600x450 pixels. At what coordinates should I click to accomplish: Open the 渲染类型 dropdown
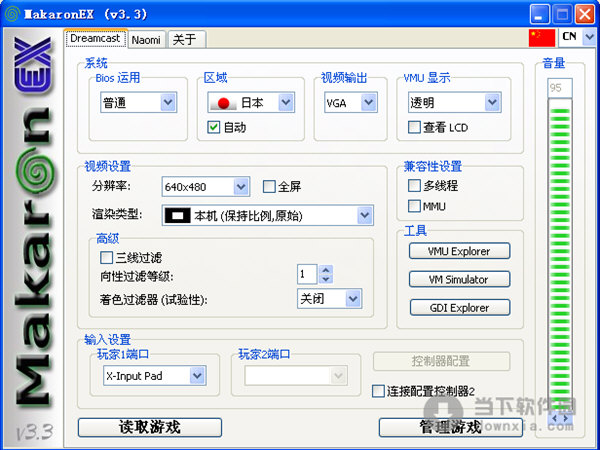coord(268,216)
